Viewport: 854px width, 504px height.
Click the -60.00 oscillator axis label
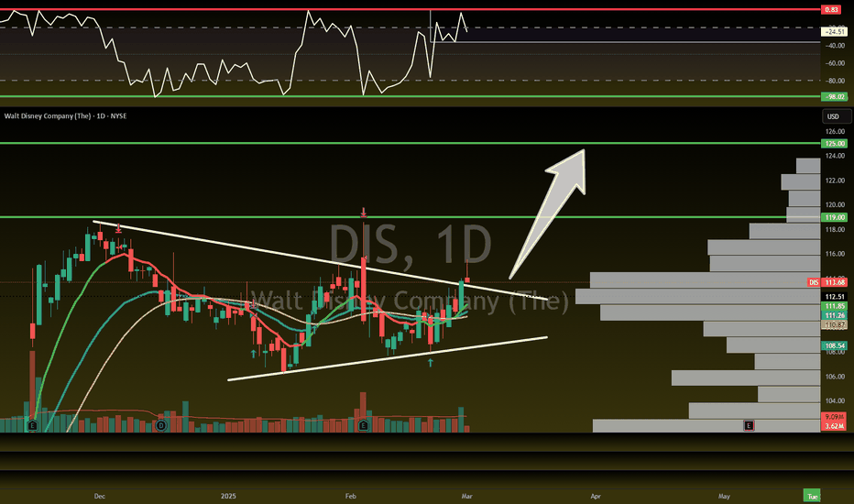[835, 63]
